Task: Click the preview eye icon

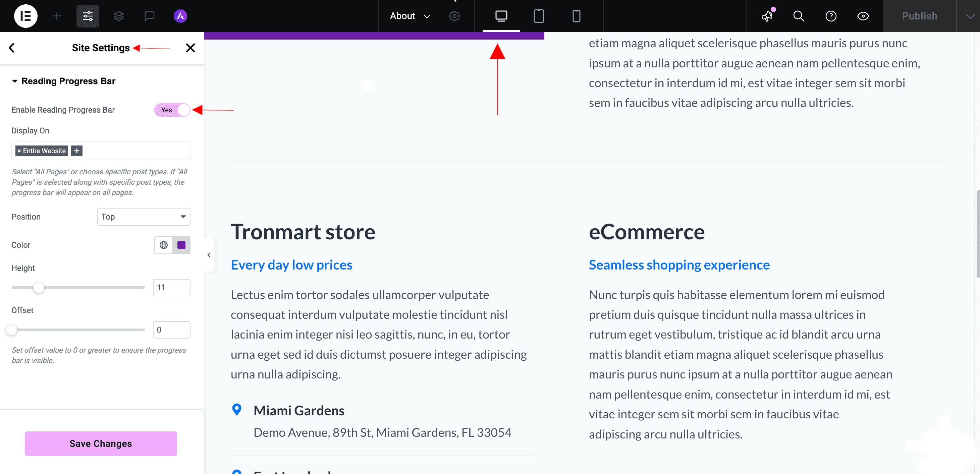Action: tap(863, 16)
